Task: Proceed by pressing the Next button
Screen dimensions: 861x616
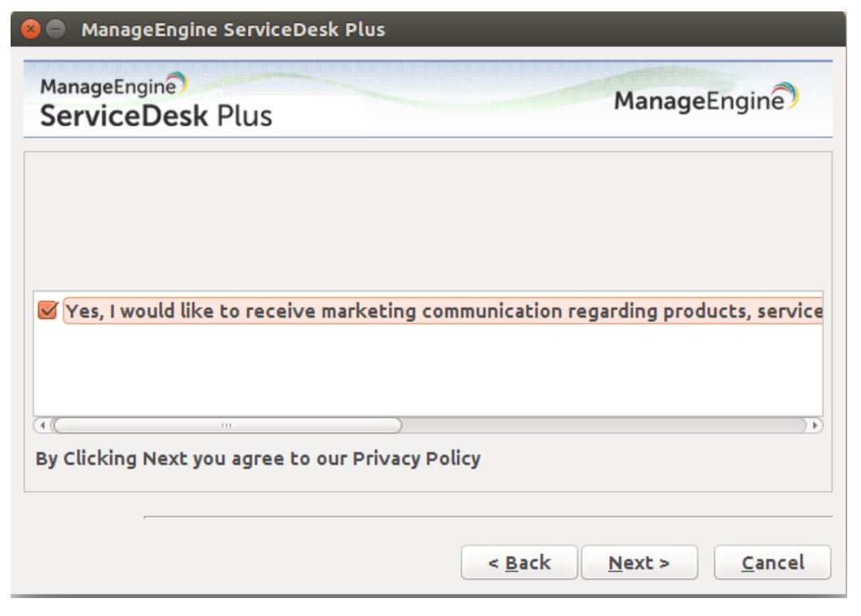Action: (x=639, y=563)
